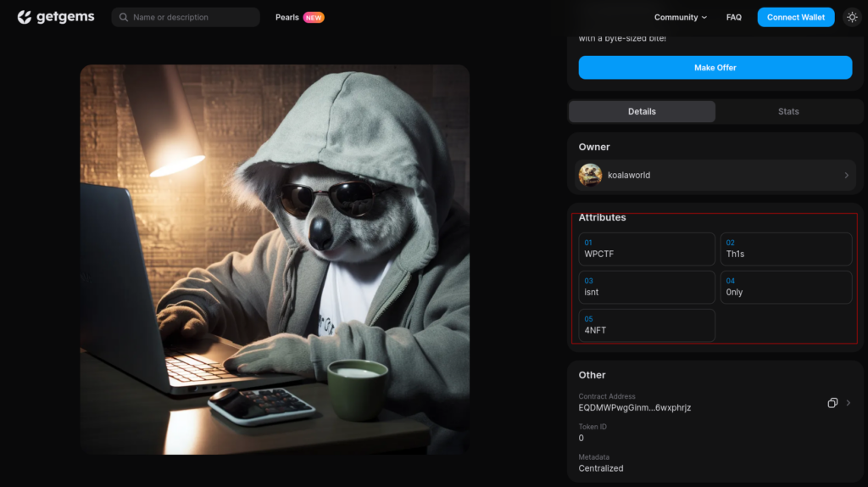
Task: Open the Pearls page
Action: [x=287, y=17]
